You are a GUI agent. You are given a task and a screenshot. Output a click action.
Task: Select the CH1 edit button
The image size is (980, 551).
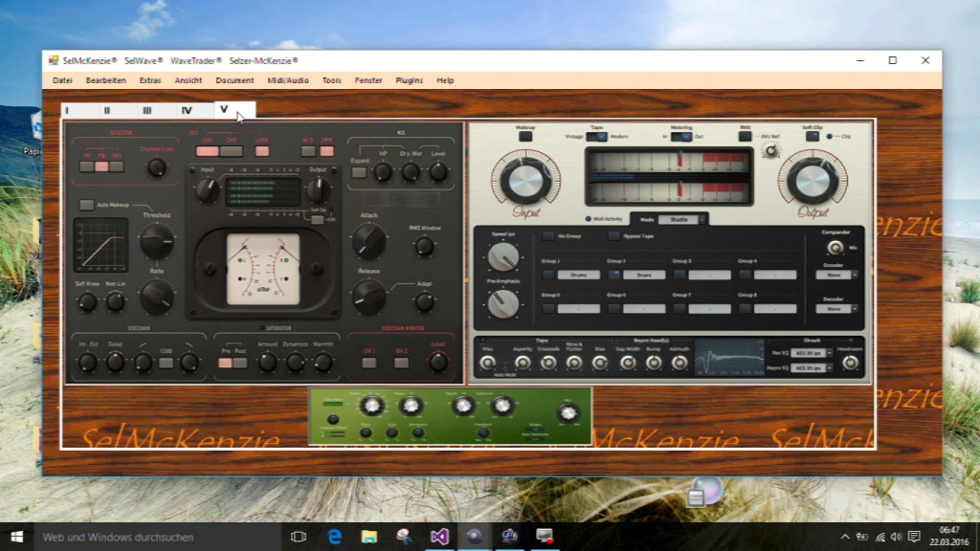(x=207, y=151)
